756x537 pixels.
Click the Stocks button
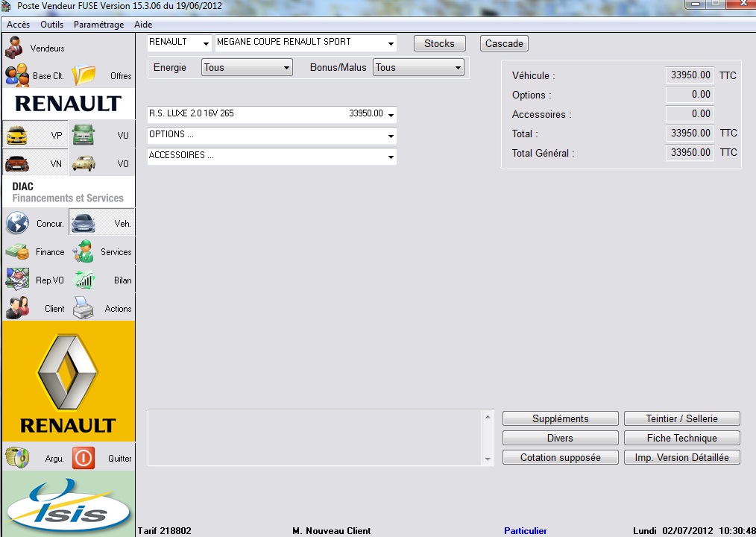439,43
